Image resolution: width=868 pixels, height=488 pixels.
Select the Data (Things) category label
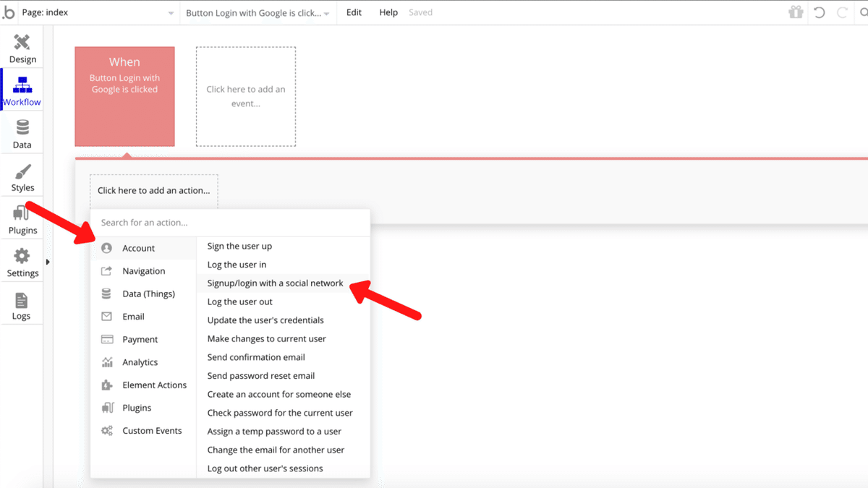[149, 294]
